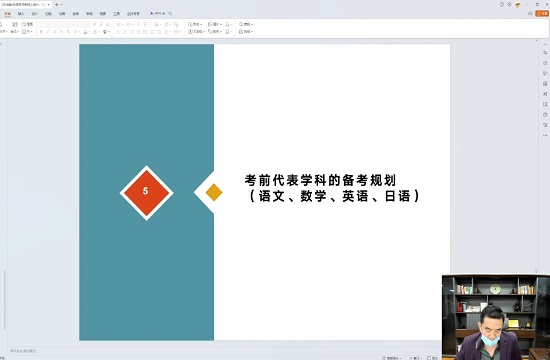Open the 文本框 (Text box) tool
The width and height of the screenshot is (550, 360).
click(196, 32)
